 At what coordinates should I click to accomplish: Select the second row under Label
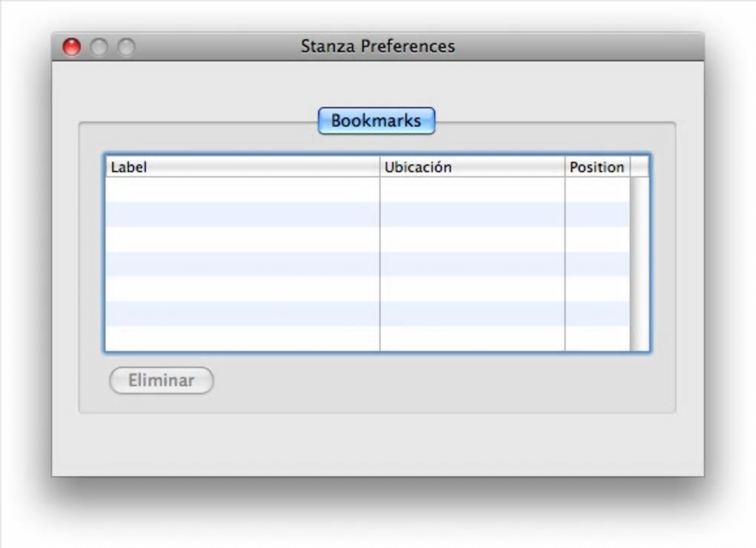click(242, 214)
